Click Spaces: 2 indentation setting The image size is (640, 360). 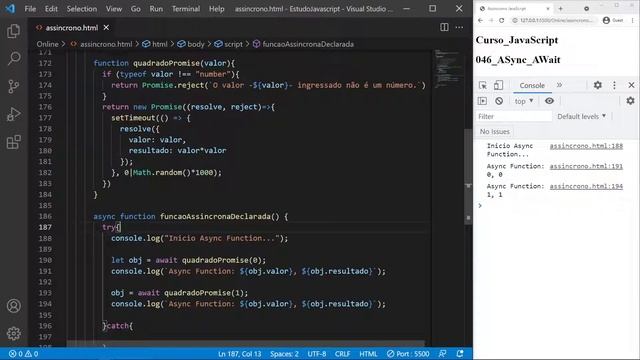(x=284, y=354)
